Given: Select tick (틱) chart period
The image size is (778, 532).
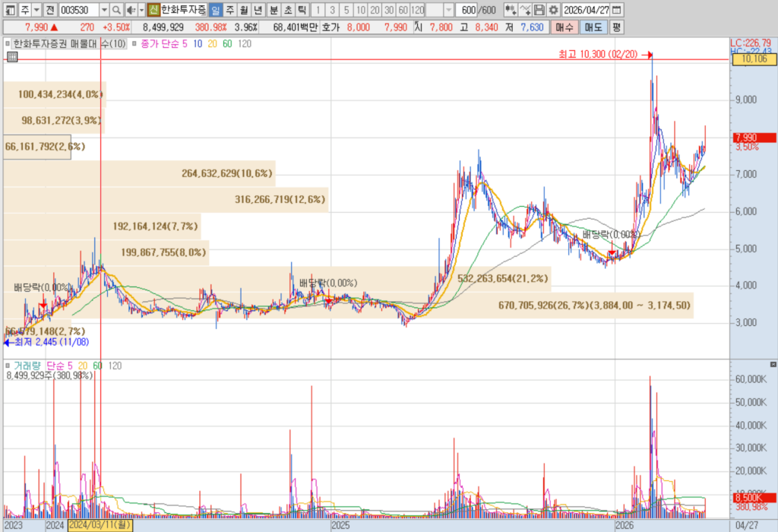Looking at the screenshot, I should pyautogui.click(x=302, y=10).
